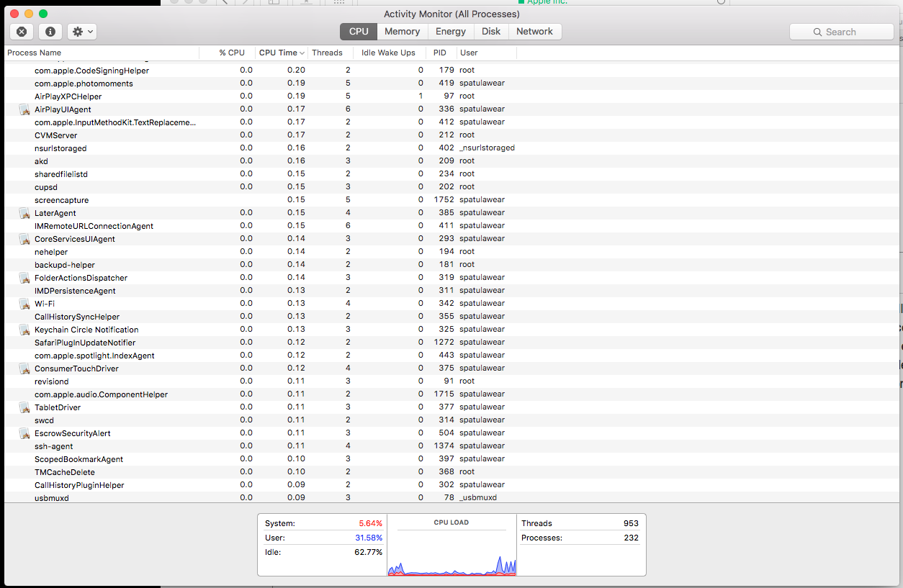This screenshot has width=903, height=588.
Task: Switch to the CPU tab
Action: [359, 32]
